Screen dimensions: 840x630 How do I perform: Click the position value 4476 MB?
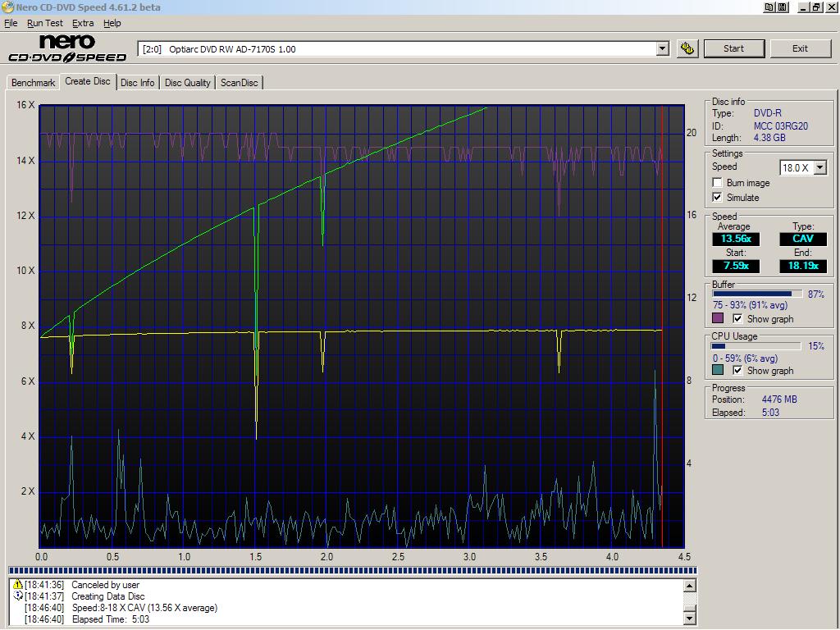779,399
